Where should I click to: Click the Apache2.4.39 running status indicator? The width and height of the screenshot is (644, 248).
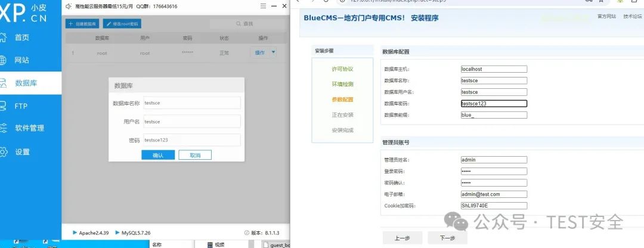tap(91, 233)
